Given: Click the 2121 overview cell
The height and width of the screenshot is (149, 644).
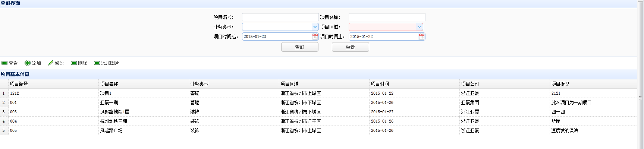Looking at the screenshot, I should (x=593, y=93).
